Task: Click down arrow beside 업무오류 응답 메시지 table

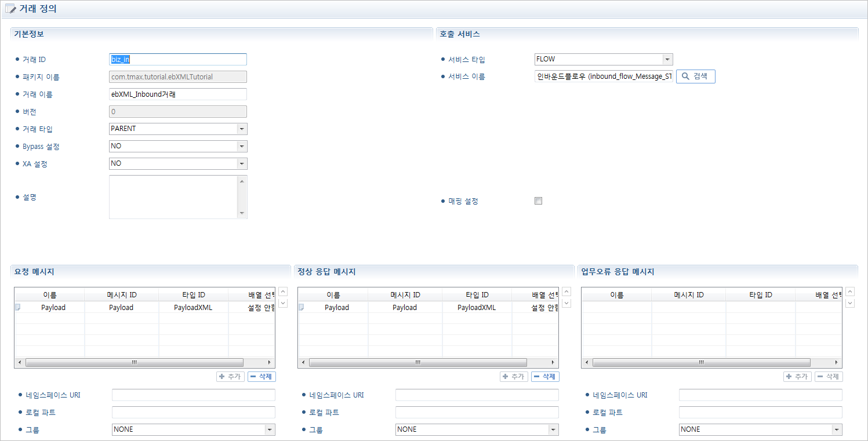Action: (x=850, y=303)
